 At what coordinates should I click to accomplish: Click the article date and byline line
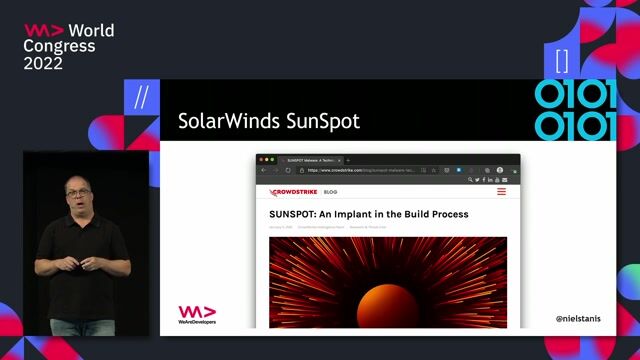[x=327, y=227]
